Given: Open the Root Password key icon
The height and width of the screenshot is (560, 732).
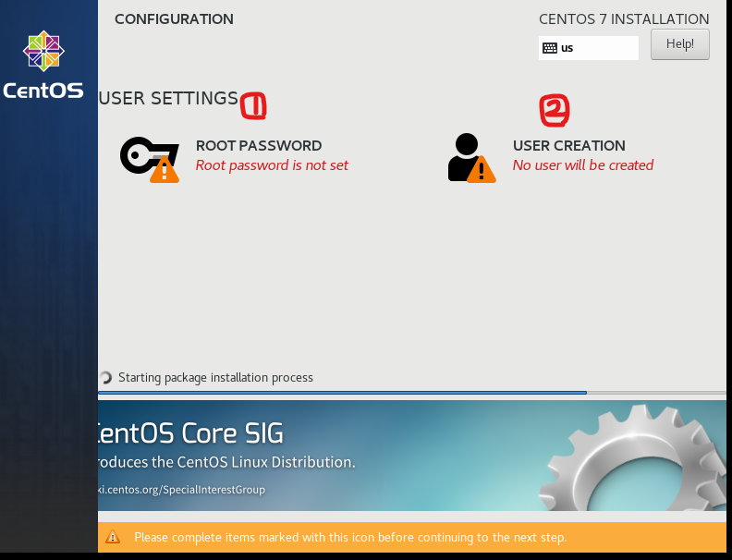Looking at the screenshot, I should pos(150,159).
